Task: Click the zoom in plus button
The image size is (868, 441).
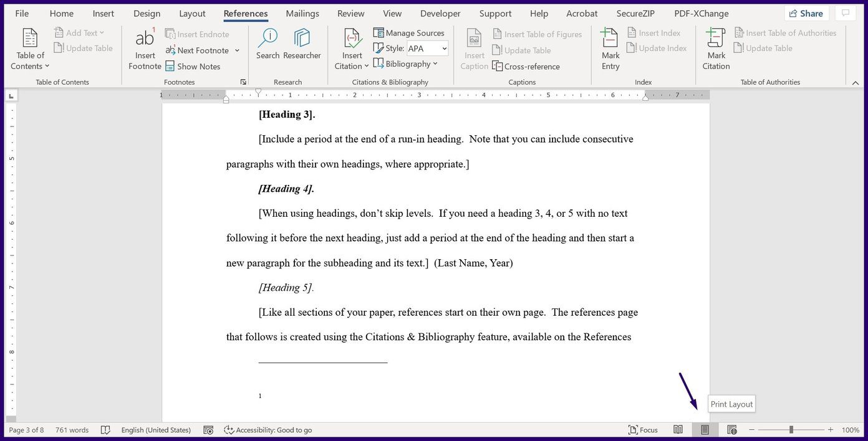Action: click(x=831, y=430)
